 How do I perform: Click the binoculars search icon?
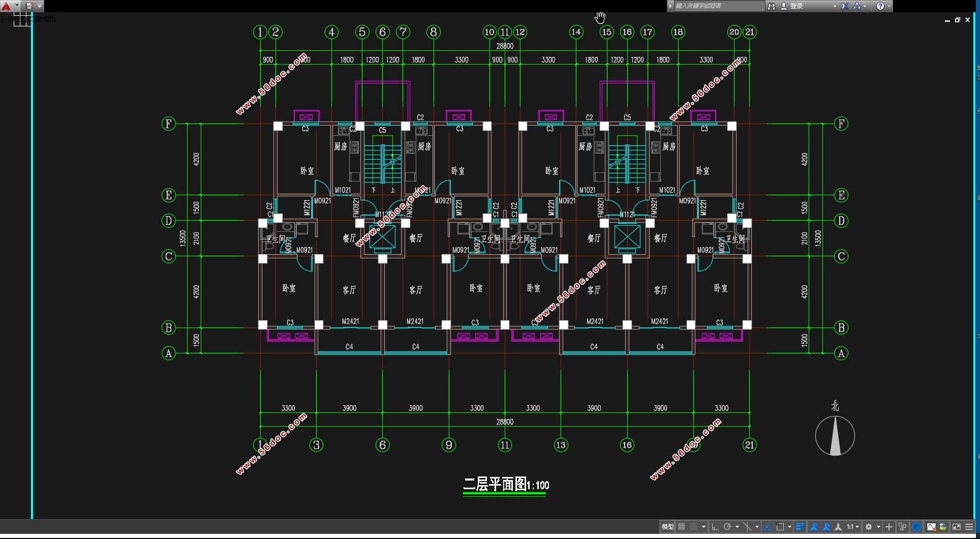coord(771,6)
